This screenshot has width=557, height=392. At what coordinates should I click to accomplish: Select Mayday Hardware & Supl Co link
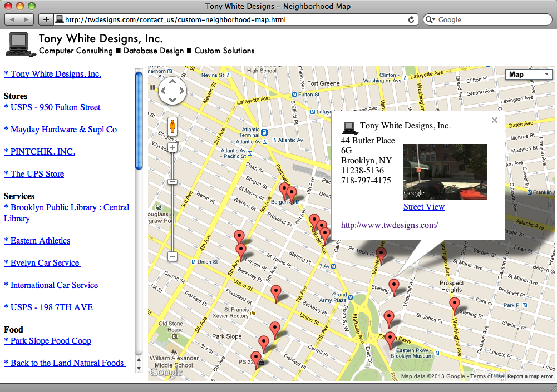pyautogui.click(x=61, y=130)
